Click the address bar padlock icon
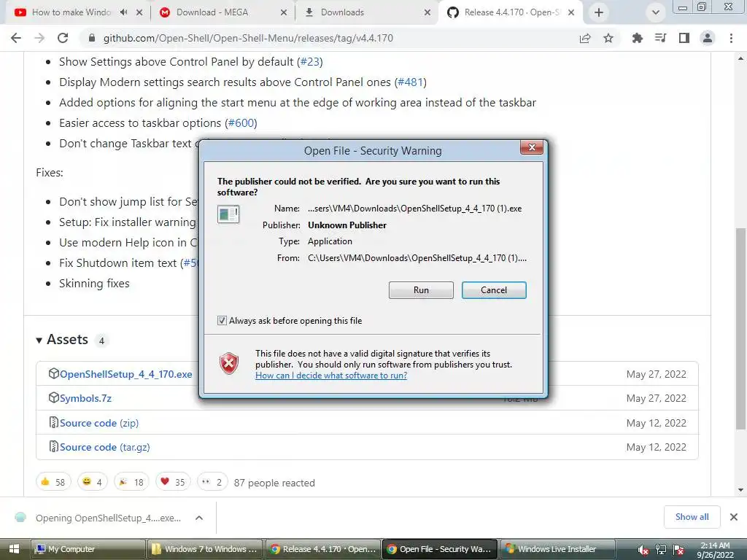 point(92,38)
